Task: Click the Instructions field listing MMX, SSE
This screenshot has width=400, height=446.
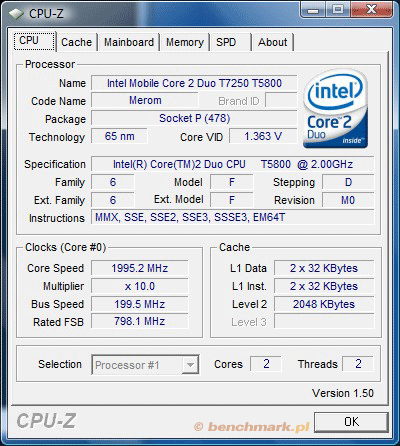Action: point(233,218)
